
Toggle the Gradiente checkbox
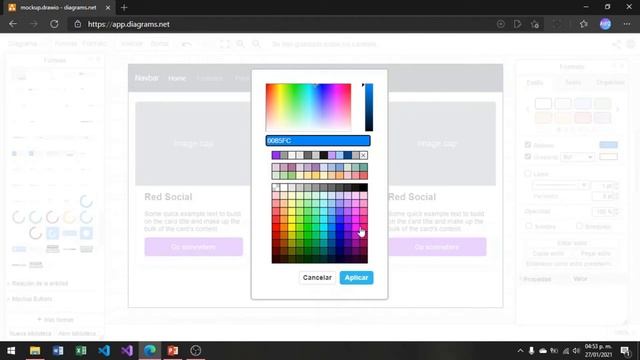[x=528, y=157]
